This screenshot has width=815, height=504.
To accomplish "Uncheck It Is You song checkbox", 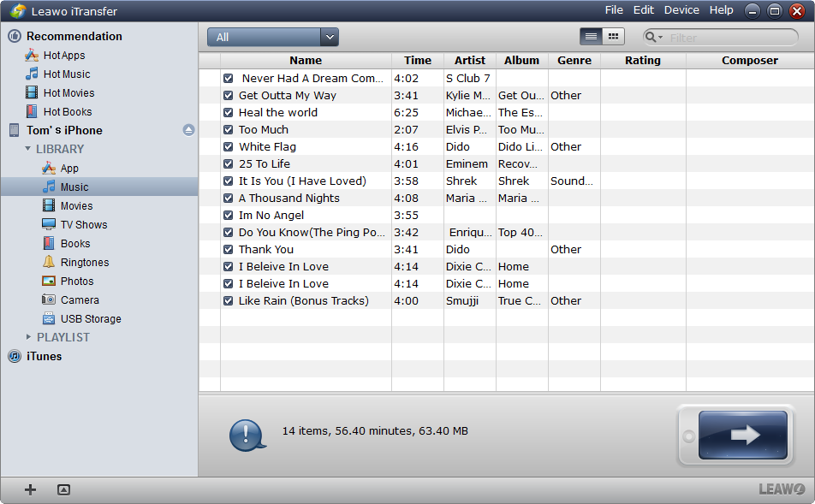I will [229, 181].
